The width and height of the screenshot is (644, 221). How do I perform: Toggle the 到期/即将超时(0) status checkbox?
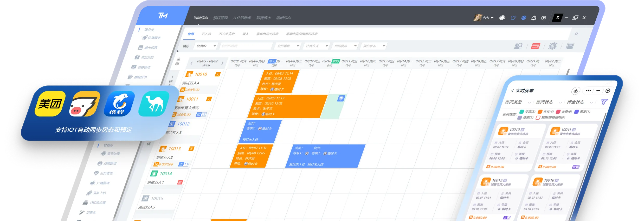coord(550,117)
